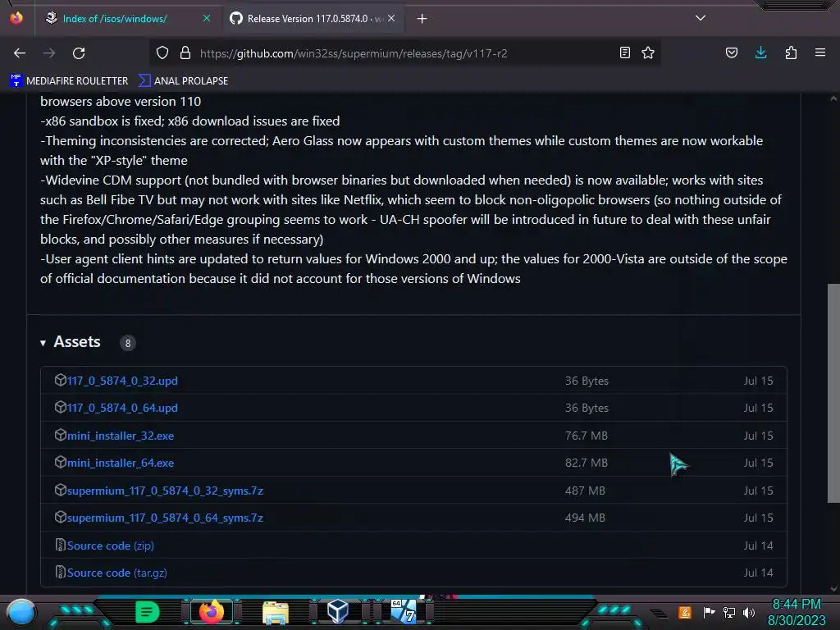
Task: Click the scrollbar up arrow
Action: (833, 98)
